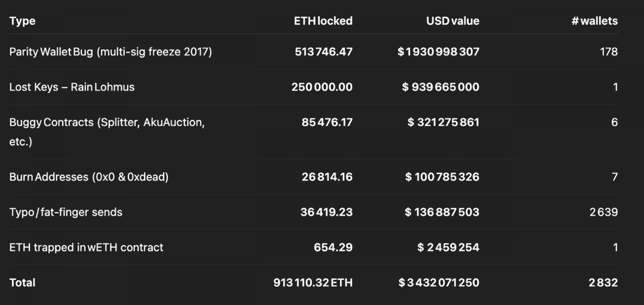Screen dimensions: 644x305
Task: Click the 513 746.47 ETH locked value
Action: (x=323, y=52)
